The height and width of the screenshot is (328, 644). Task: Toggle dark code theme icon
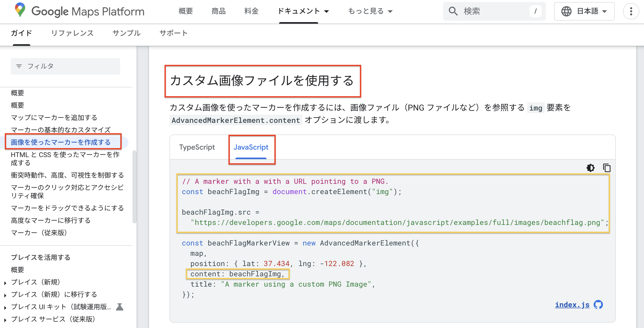(590, 168)
